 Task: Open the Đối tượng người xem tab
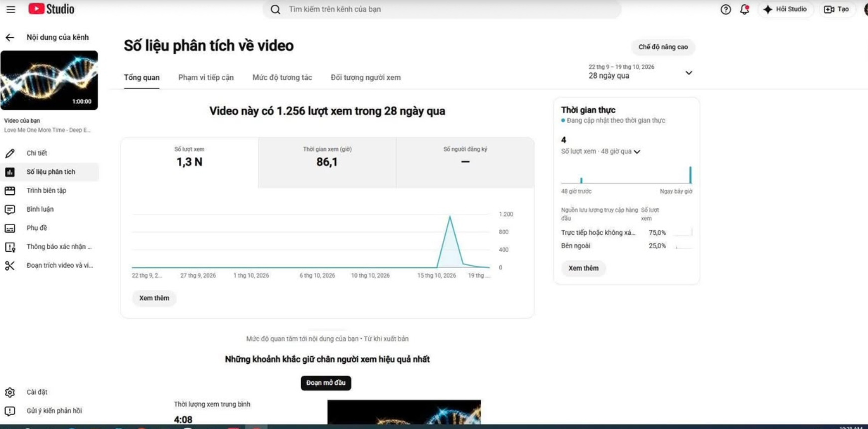(x=366, y=78)
